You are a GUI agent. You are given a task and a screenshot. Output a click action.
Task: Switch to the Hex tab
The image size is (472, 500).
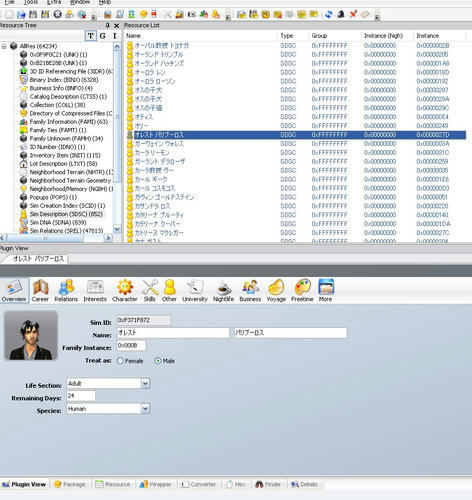coord(236,484)
